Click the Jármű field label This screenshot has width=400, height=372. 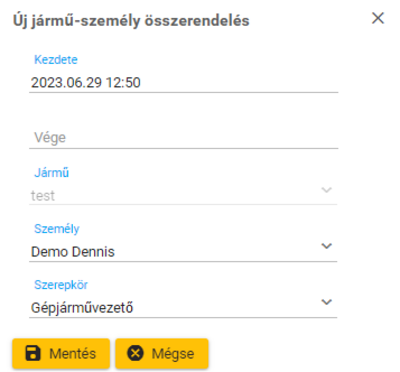click(52, 173)
